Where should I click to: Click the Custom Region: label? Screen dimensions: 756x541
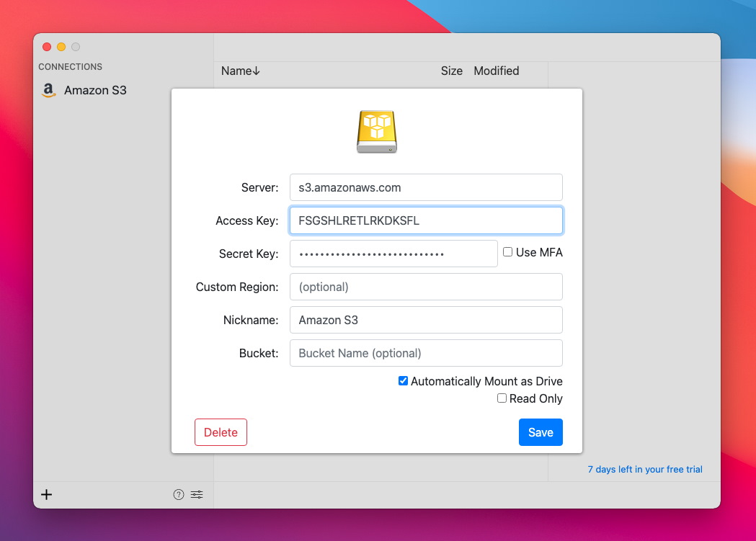(x=237, y=287)
